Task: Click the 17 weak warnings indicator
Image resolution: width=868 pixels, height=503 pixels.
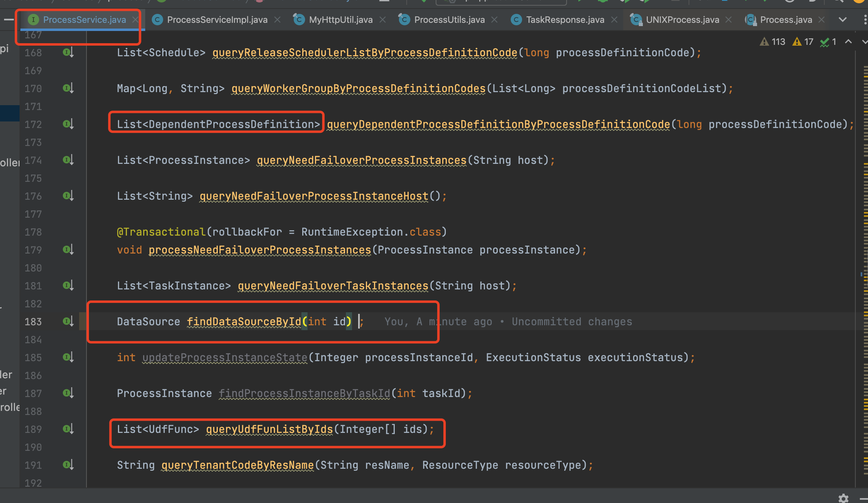Action: [803, 42]
